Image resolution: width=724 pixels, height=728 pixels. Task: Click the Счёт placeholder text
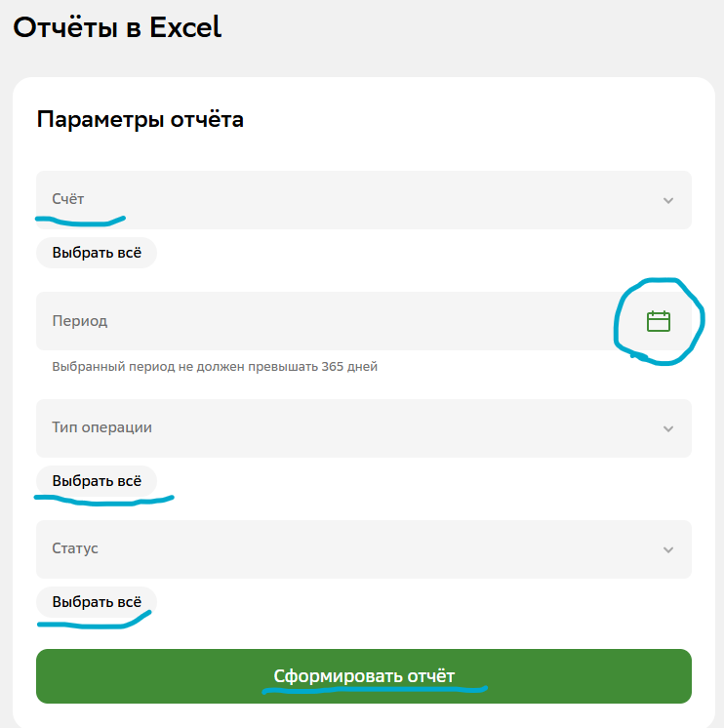click(68, 199)
